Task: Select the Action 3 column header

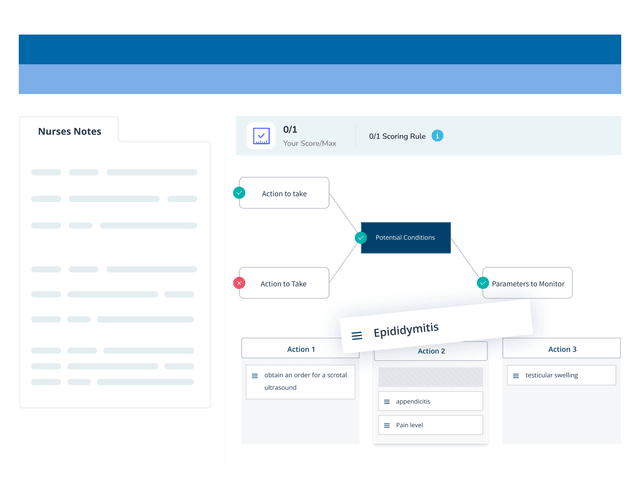Action: 561,349
